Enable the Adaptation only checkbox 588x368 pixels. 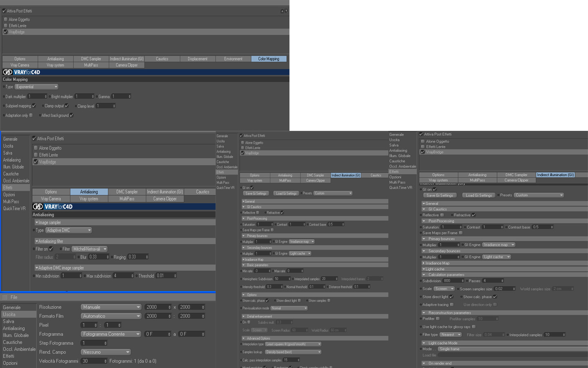(x=31, y=115)
